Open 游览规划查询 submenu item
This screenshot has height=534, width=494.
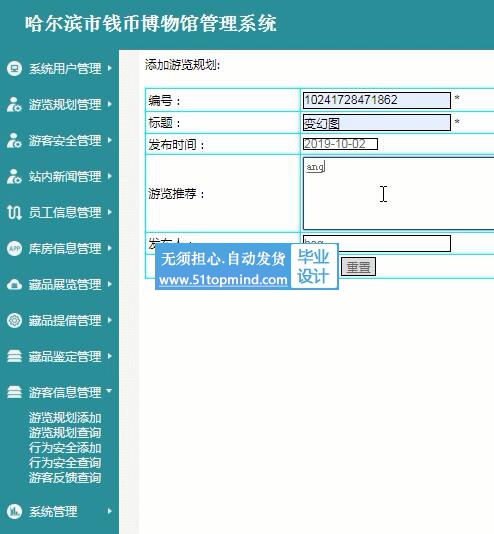[65, 433]
